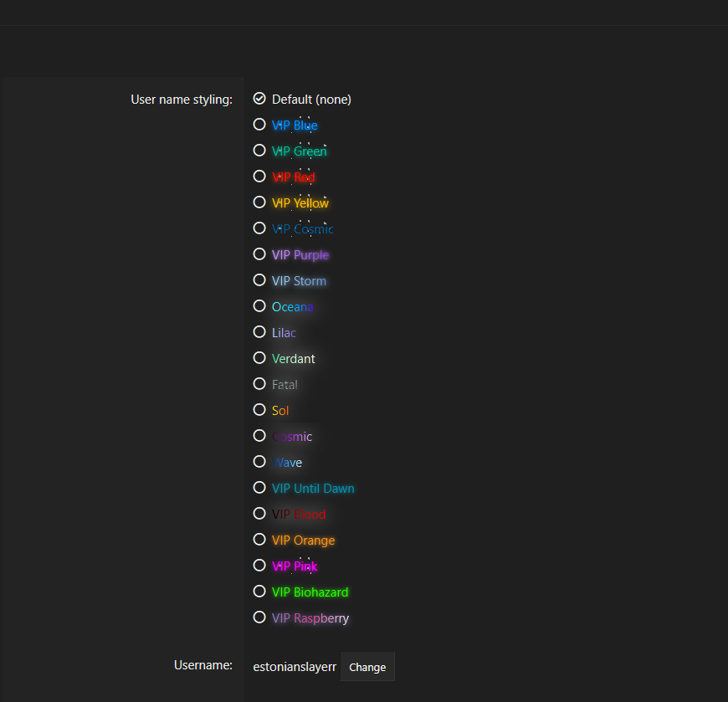Pick the VIP Biohazard styling option
Viewport: 728px width, 702px height.
coord(259,592)
